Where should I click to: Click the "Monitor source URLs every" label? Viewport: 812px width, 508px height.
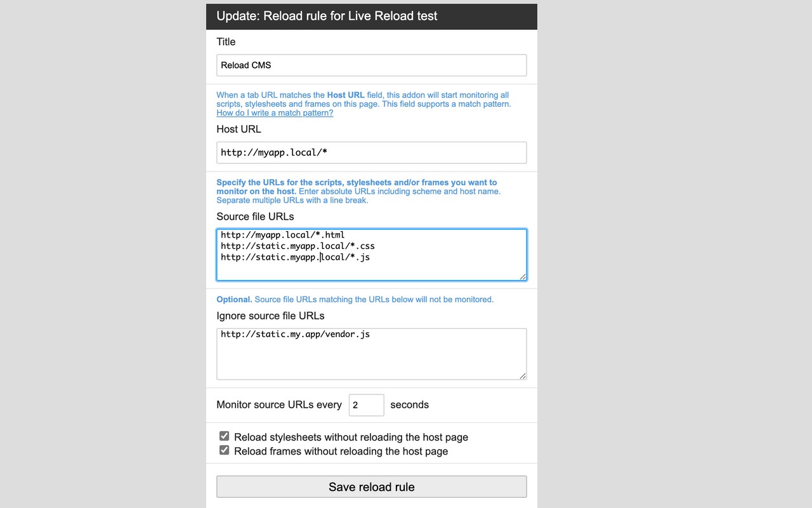click(x=279, y=405)
